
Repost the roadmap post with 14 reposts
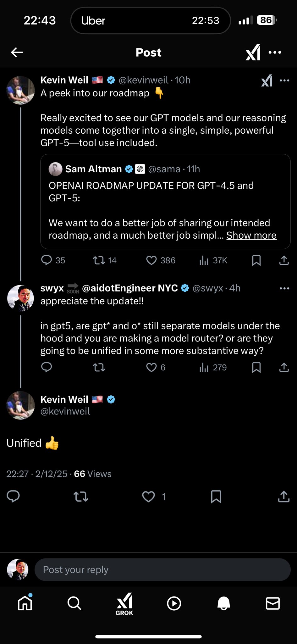pyautogui.click(x=99, y=260)
